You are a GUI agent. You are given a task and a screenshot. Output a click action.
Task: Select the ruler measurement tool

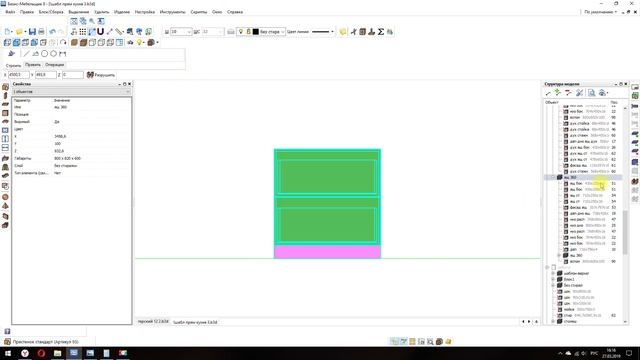(119, 31)
